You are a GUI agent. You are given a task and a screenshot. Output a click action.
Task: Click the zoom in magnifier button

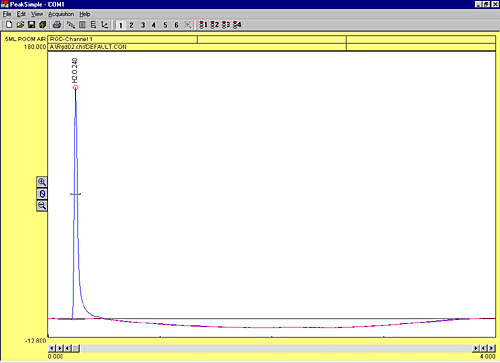[x=42, y=182]
